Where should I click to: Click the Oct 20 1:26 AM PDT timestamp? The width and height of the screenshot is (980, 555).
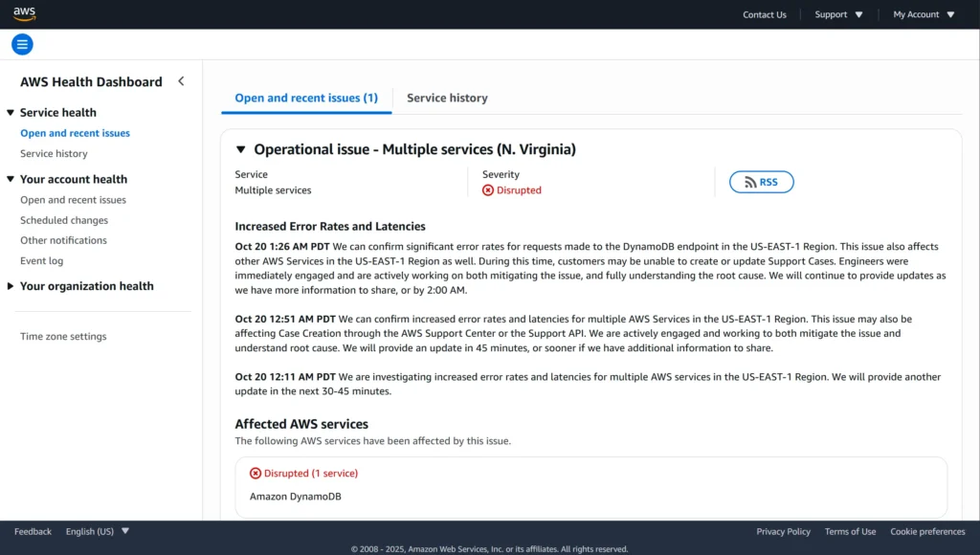click(282, 246)
